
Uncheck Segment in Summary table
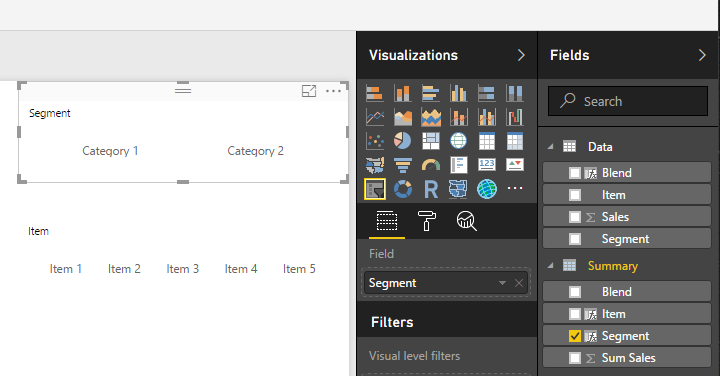(574, 336)
